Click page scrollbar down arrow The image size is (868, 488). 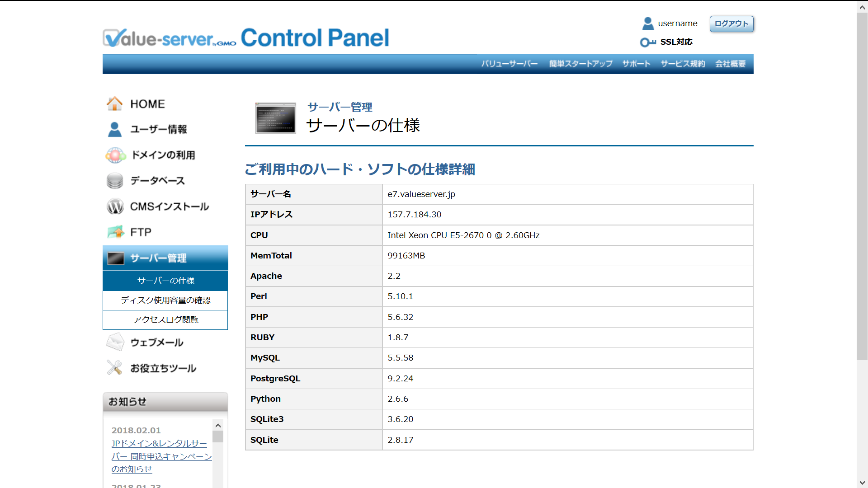pyautogui.click(x=862, y=483)
